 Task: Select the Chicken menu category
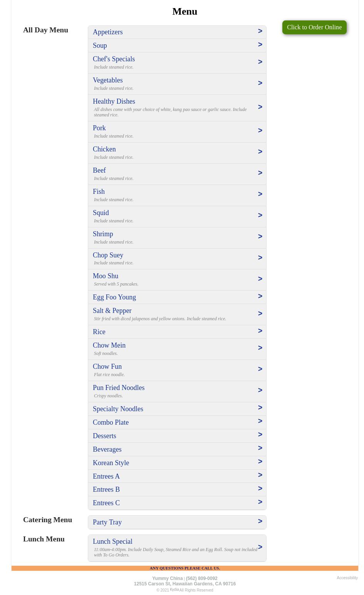click(x=104, y=149)
